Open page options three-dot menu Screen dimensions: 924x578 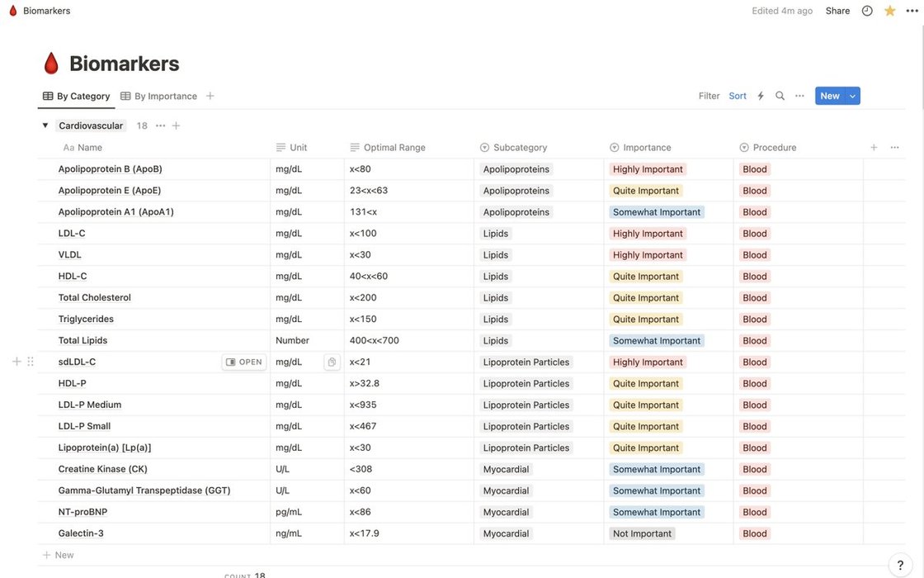912,11
